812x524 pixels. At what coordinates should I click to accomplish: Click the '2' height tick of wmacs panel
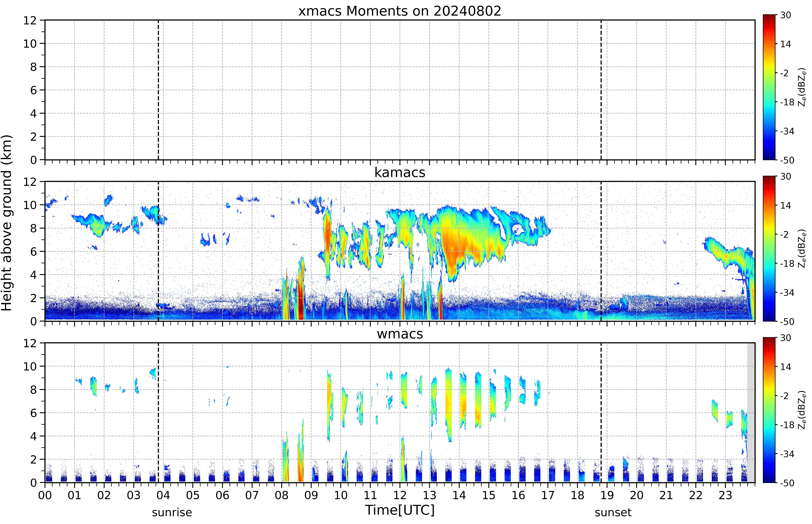[x=33, y=459]
